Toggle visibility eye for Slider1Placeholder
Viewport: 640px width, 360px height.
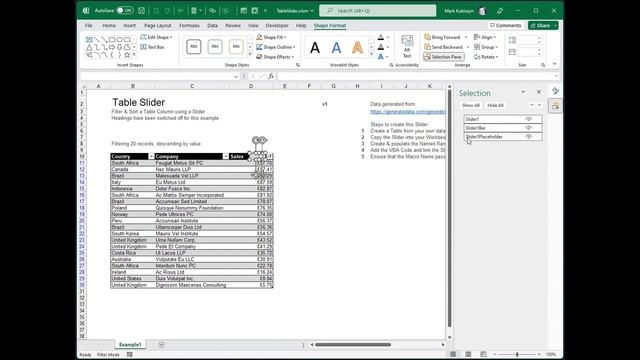click(529, 136)
